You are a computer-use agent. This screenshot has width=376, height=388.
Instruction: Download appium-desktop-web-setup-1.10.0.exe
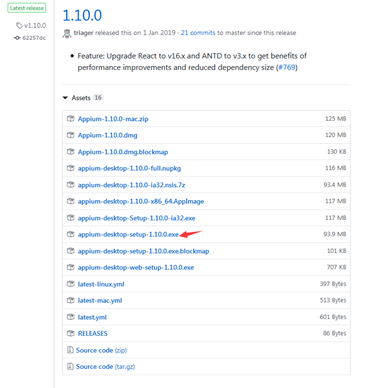[136, 267]
